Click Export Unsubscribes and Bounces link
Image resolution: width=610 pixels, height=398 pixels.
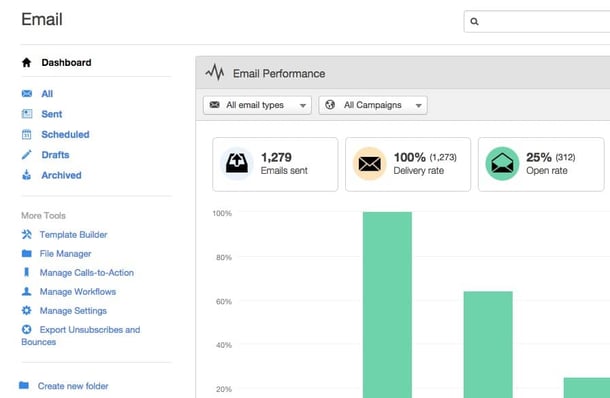tap(81, 336)
